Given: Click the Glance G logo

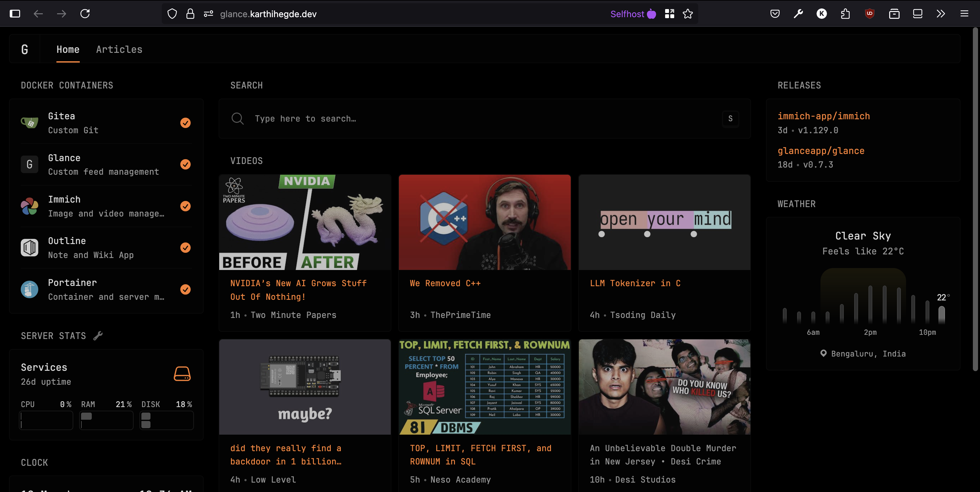Looking at the screenshot, I should pyautogui.click(x=25, y=50).
